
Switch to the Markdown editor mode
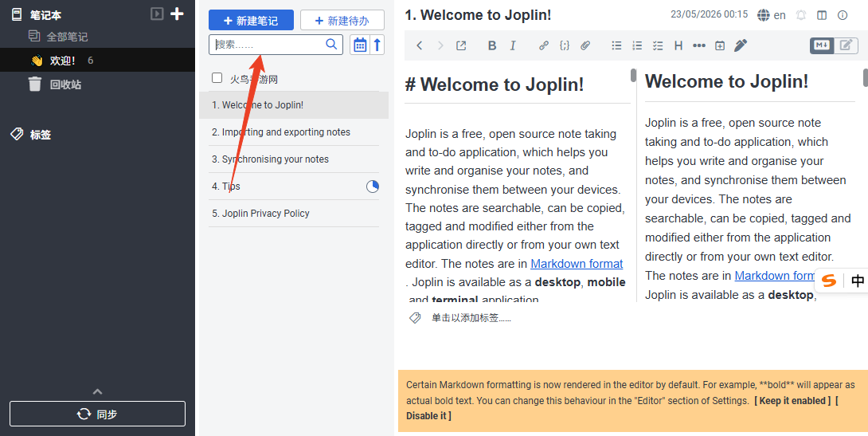click(822, 45)
